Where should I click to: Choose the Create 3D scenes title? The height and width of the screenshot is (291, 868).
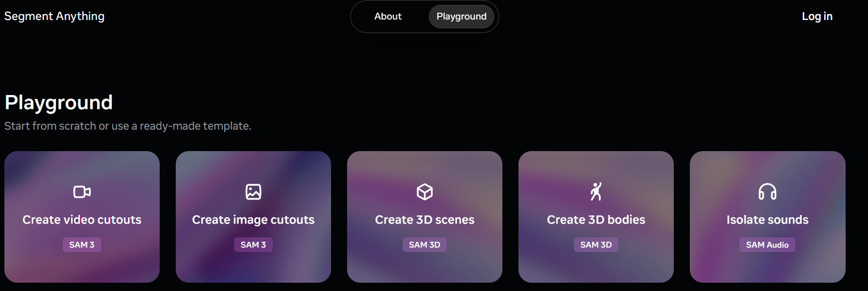425,220
